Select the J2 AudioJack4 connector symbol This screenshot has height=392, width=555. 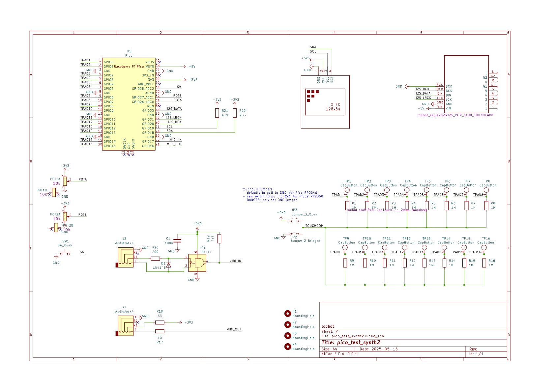pos(125,257)
